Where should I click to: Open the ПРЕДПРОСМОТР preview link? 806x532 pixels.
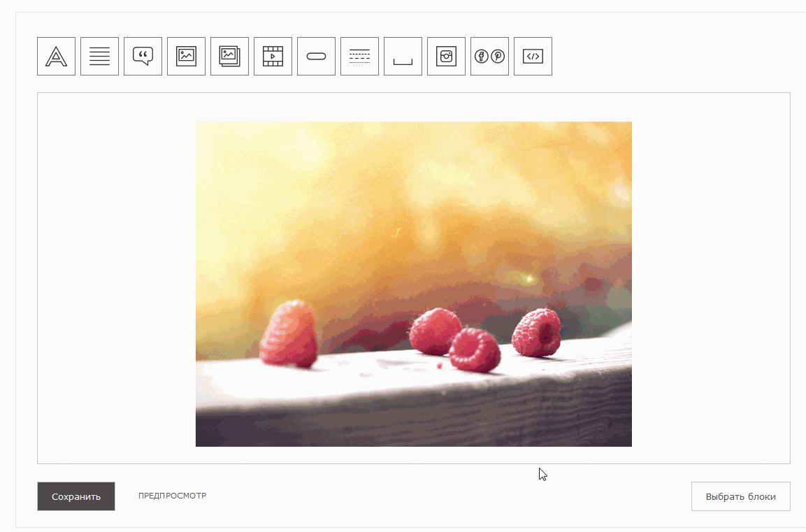[x=172, y=496]
